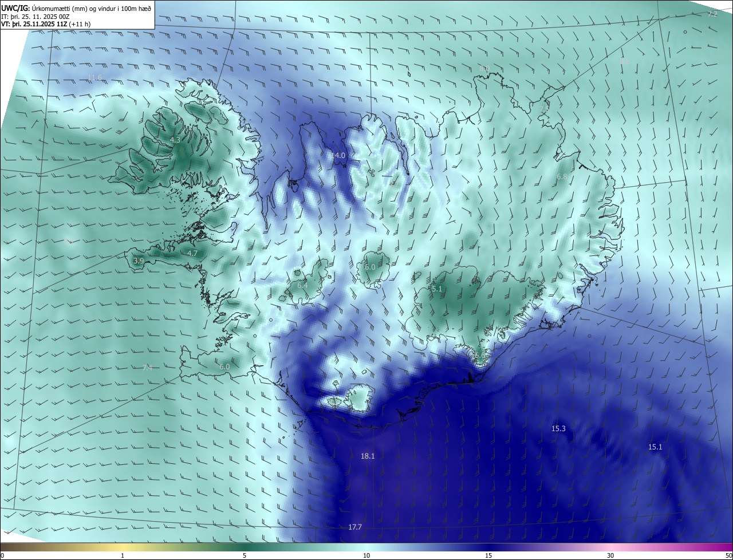Screen dimensions: 733x560
Task: Click the 4.7 value on Snæfellsnes
Action: [192, 253]
